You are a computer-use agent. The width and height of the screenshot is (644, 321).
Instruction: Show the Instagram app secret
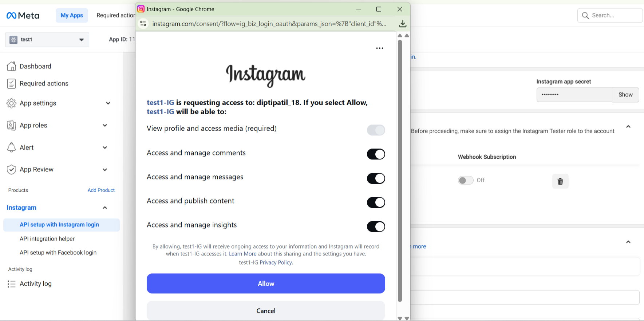[x=625, y=95]
